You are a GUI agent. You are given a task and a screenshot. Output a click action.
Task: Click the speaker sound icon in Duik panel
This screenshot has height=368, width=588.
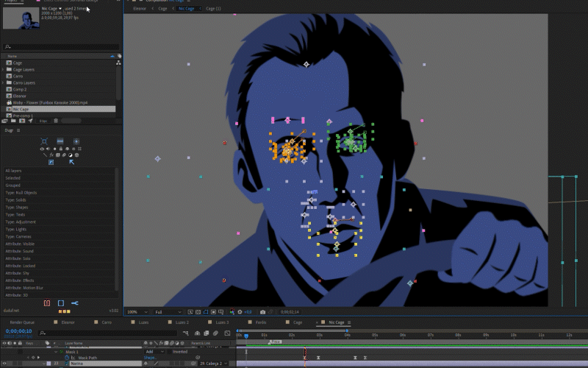(x=48, y=149)
